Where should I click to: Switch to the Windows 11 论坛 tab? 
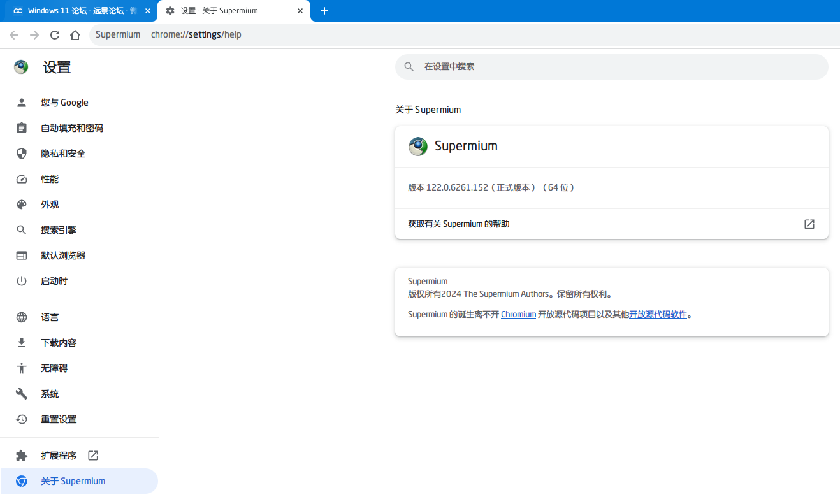point(79,11)
